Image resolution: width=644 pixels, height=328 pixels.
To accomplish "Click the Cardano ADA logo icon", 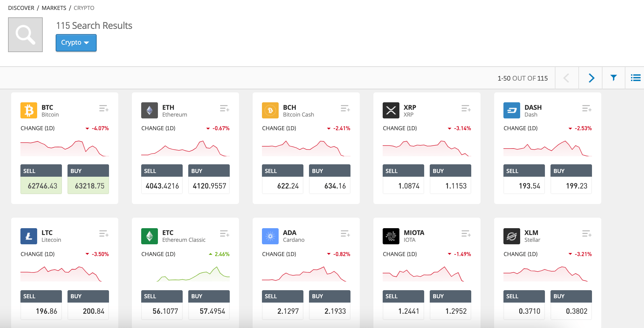I will 270,236.
